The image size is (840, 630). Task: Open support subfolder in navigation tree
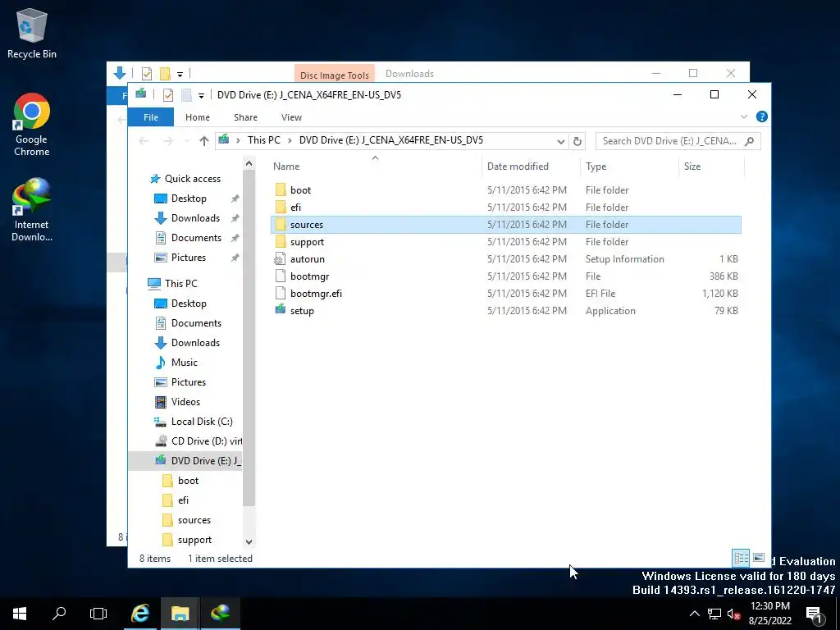pos(194,540)
